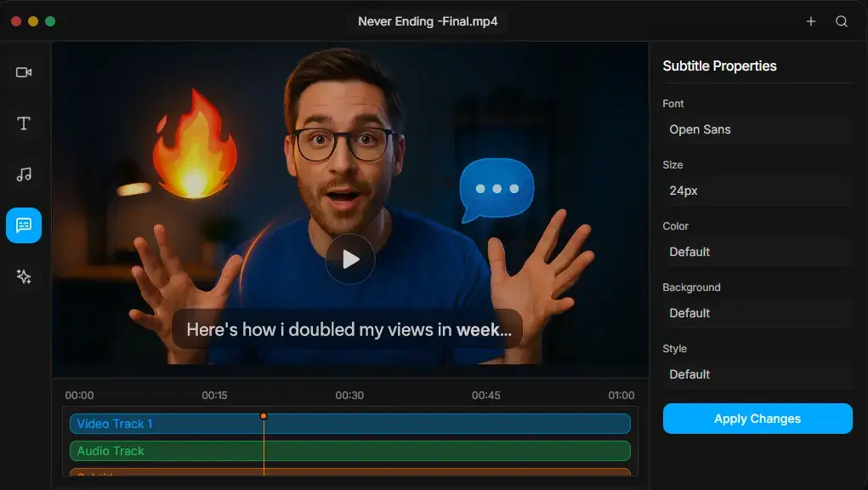Open the music and audio panel
This screenshot has height=490, width=868.
[24, 174]
